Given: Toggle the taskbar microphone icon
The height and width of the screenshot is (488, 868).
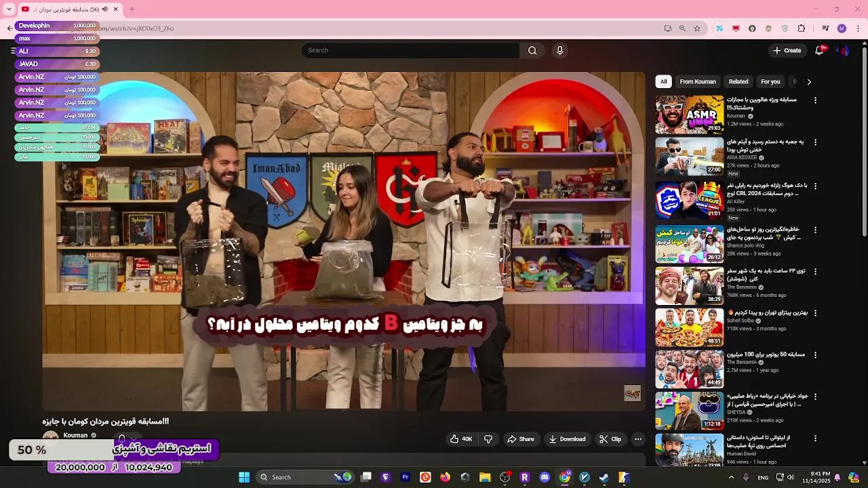Looking at the screenshot, I should [746, 477].
